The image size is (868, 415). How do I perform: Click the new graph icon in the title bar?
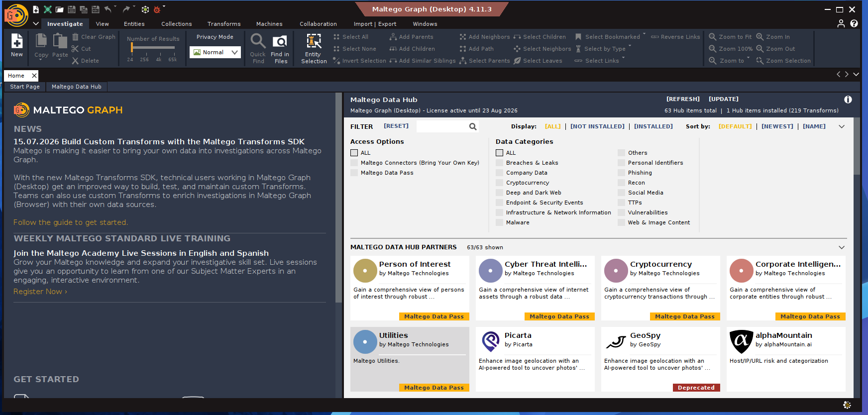(x=36, y=9)
